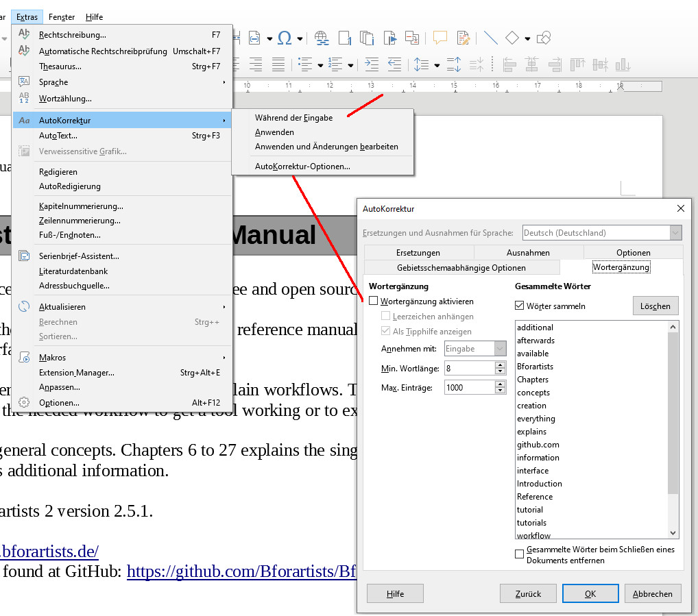The height and width of the screenshot is (616, 698).
Task: Click the line spacing icon
Action: click(422, 64)
